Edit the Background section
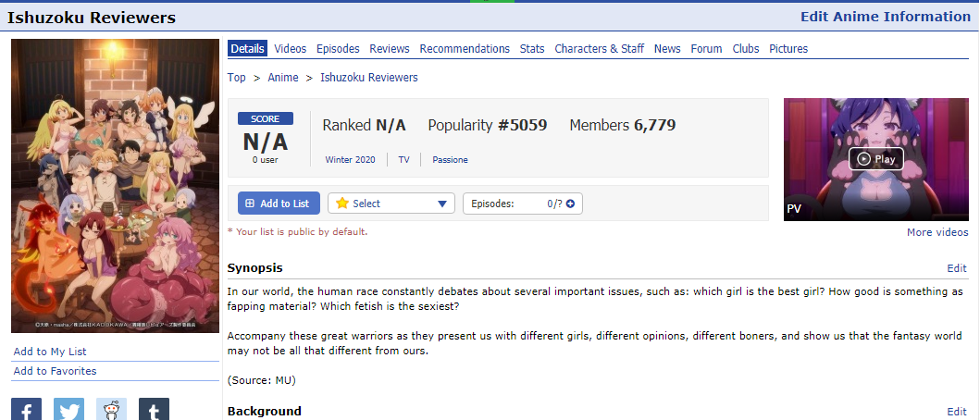980x420 pixels. point(957,412)
